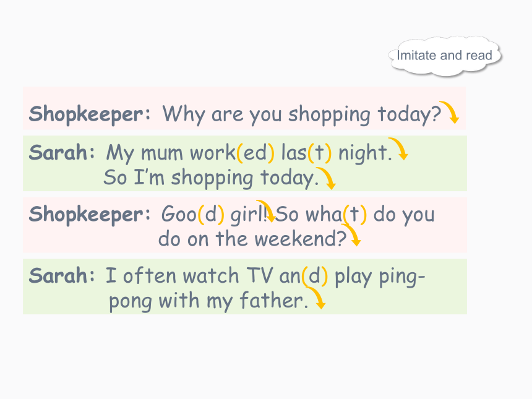532x399 pixels.
Task: Click the first bold "Sarah:" label
Action: (x=62, y=152)
